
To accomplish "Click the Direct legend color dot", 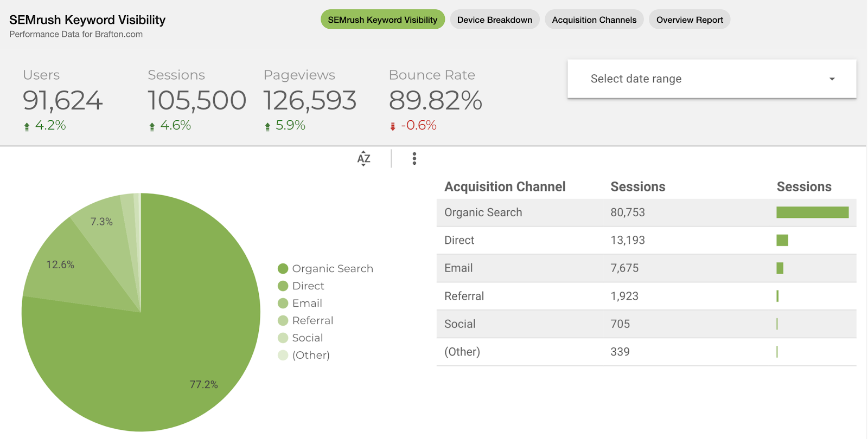I will pyautogui.click(x=283, y=286).
